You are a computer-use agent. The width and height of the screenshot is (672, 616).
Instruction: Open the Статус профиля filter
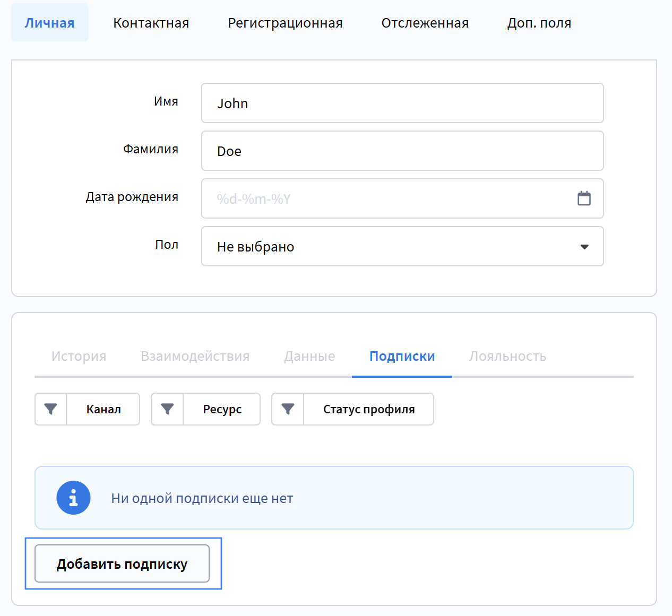[369, 409]
